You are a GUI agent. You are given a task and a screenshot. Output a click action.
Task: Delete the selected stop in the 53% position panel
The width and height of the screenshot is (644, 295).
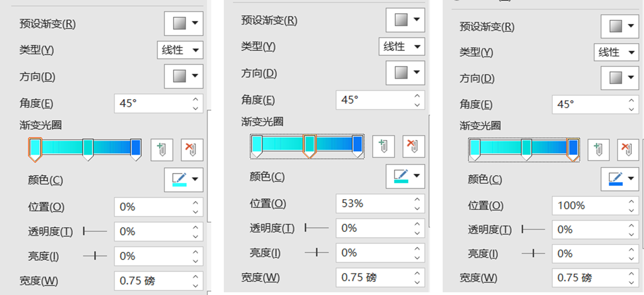(x=413, y=146)
